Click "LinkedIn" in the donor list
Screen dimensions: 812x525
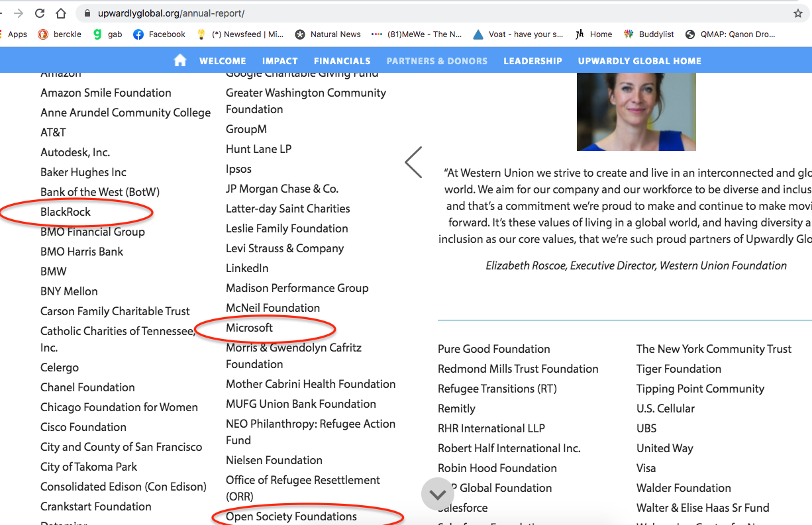pyautogui.click(x=247, y=268)
